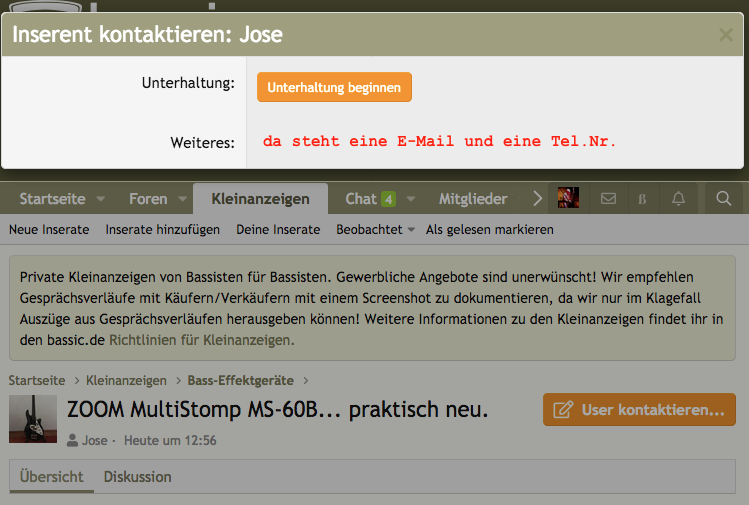The height and width of the screenshot is (505, 749).
Task: Click Unterhaltung beginnen button
Action: point(334,87)
